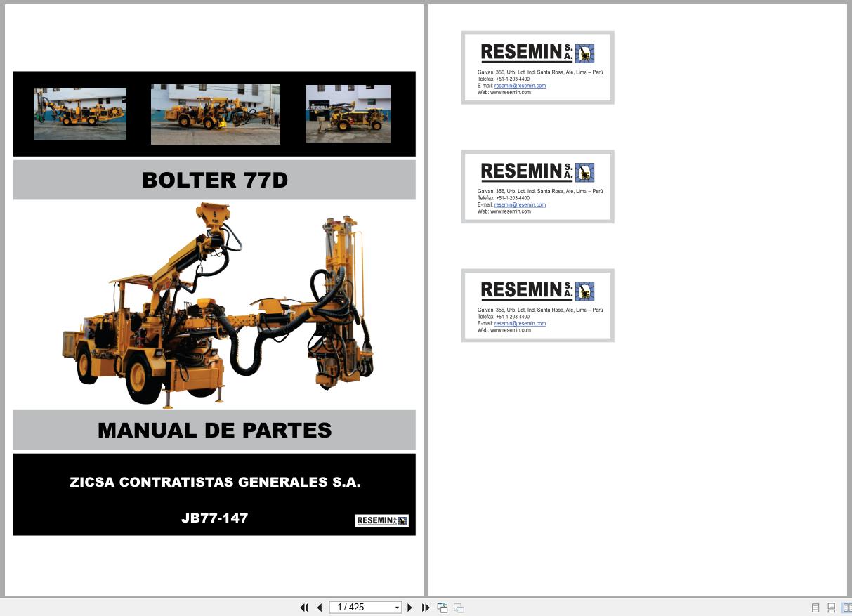This screenshot has width=852, height=616.
Task: Click the web address in the top card
Action: [x=511, y=92]
